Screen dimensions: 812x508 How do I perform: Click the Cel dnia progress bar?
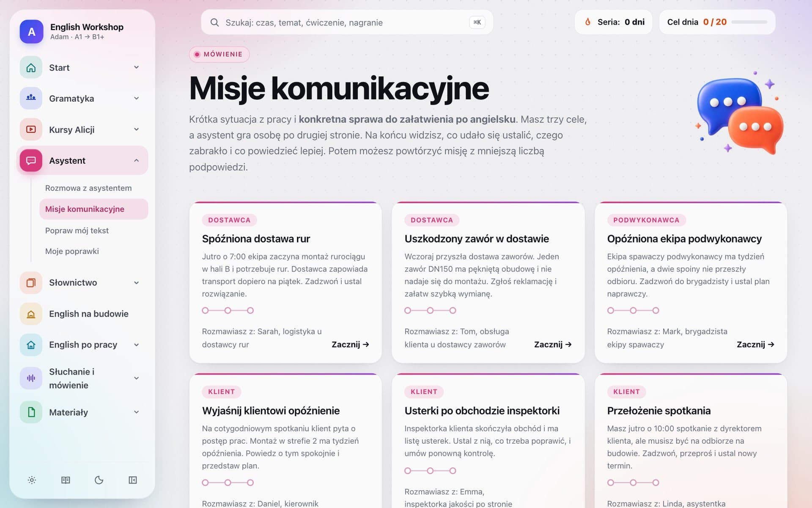point(749,22)
